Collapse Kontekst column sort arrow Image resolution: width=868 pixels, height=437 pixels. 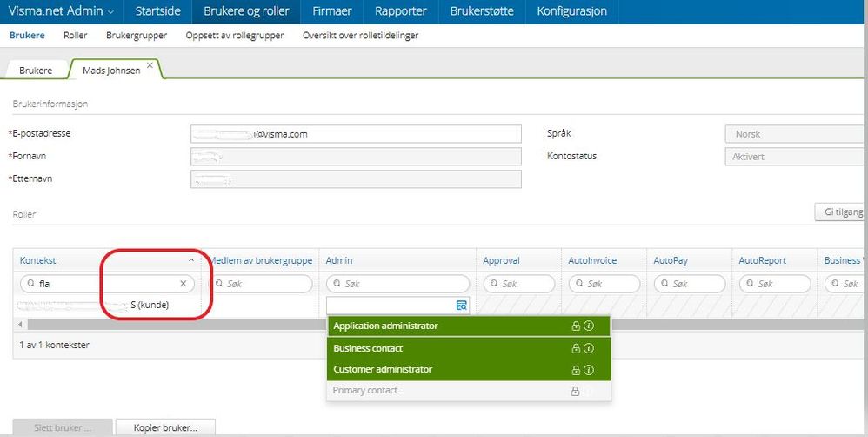(x=191, y=260)
